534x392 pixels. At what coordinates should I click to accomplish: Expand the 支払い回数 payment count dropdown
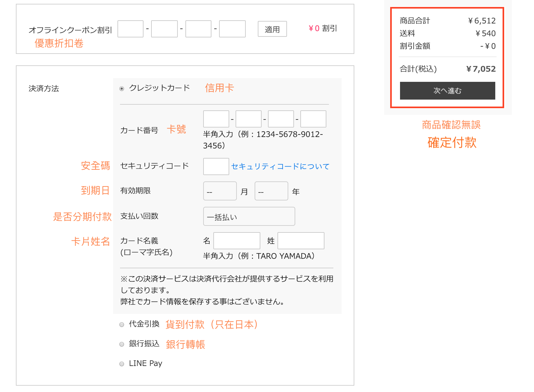click(x=249, y=217)
